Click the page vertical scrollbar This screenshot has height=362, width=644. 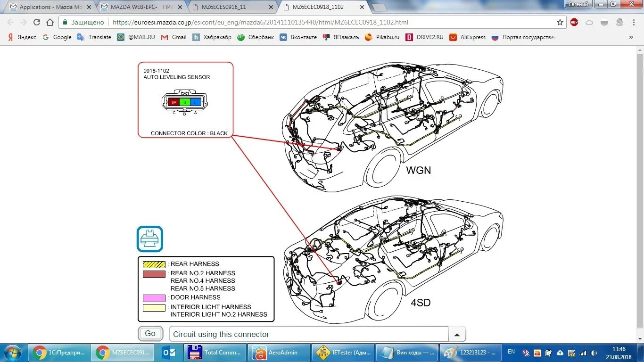point(640,193)
